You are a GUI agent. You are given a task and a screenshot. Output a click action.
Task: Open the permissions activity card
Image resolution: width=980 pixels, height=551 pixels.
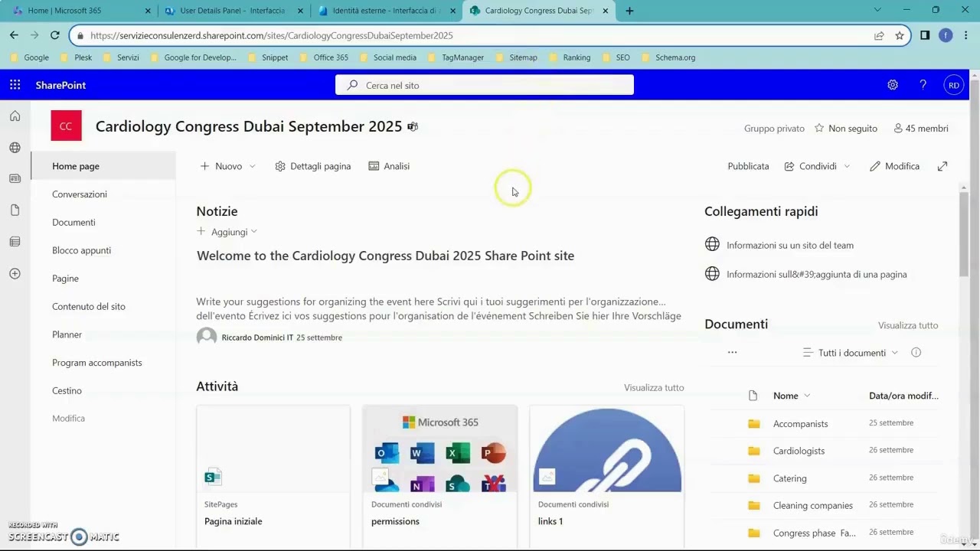440,475
